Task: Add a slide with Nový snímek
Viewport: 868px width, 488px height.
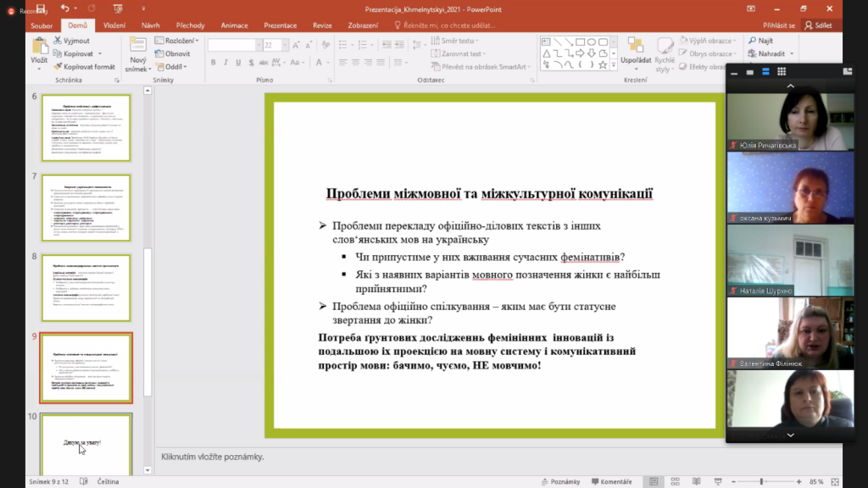Action: pyautogui.click(x=137, y=55)
